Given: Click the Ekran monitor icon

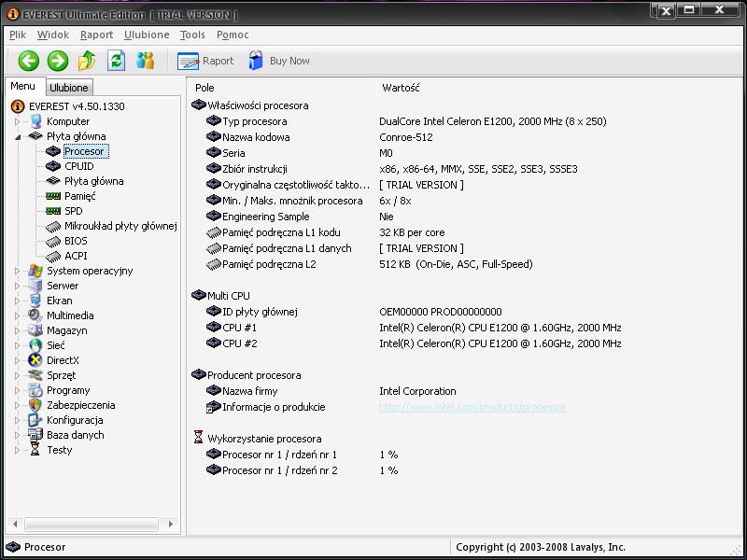Looking at the screenshot, I should (35, 301).
